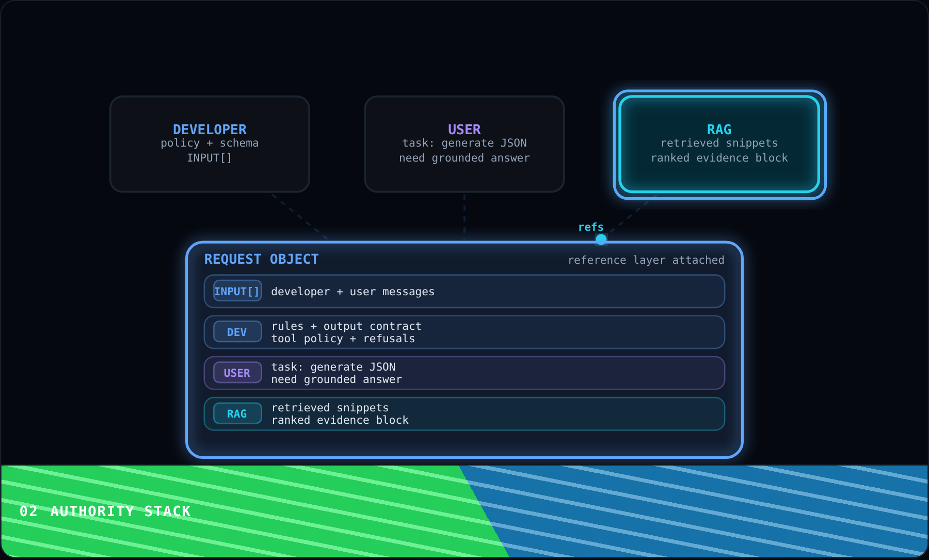Select the developer + user messages row
The image size is (929, 560).
tap(464, 291)
